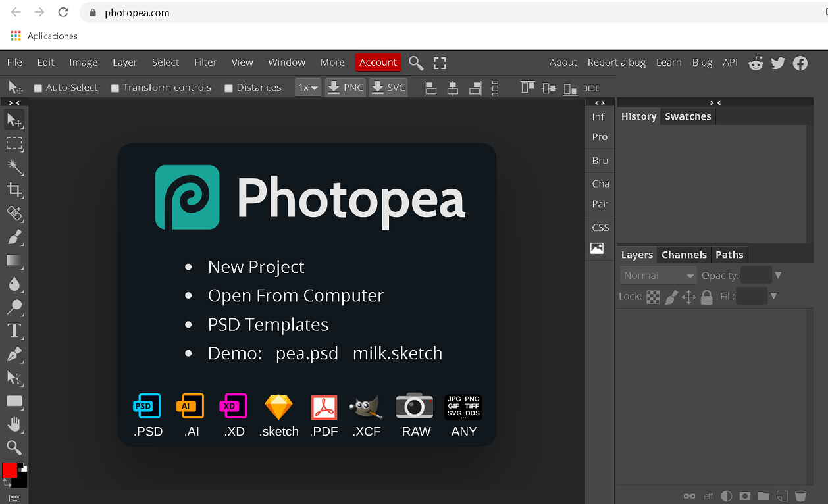
Task: Enable the Transform controls checkbox
Action: (x=115, y=88)
